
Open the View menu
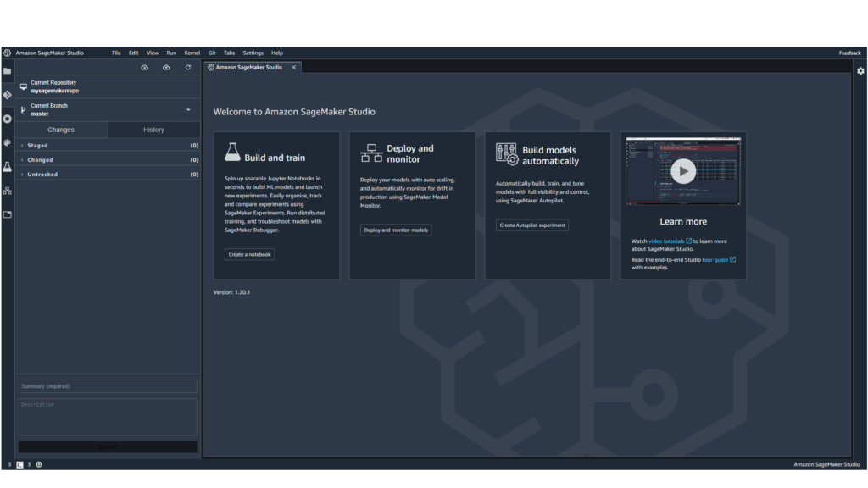153,53
